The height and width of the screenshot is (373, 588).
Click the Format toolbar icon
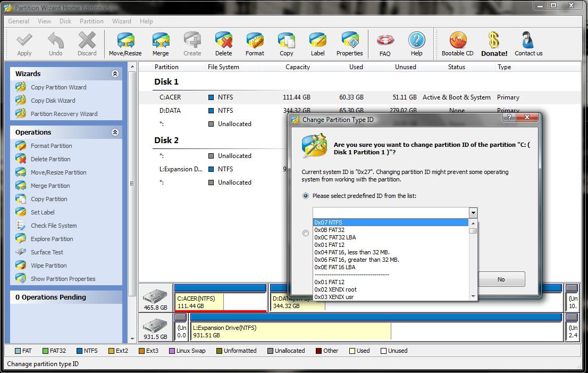pos(255,40)
